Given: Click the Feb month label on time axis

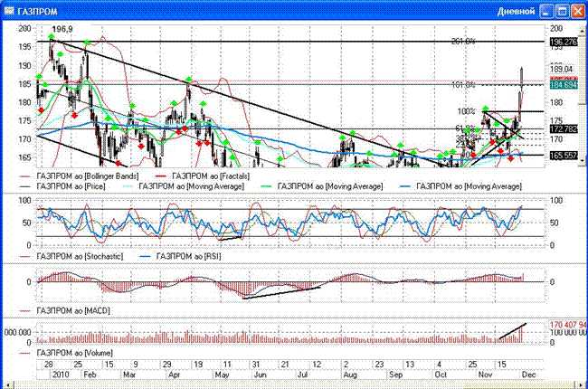Looking at the screenshot, I should (x=90, y=375).
